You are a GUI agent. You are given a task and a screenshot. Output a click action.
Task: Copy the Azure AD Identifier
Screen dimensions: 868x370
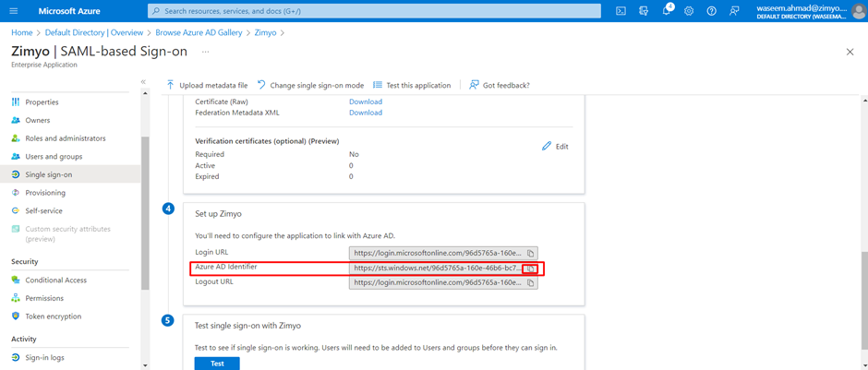point(530,269)
